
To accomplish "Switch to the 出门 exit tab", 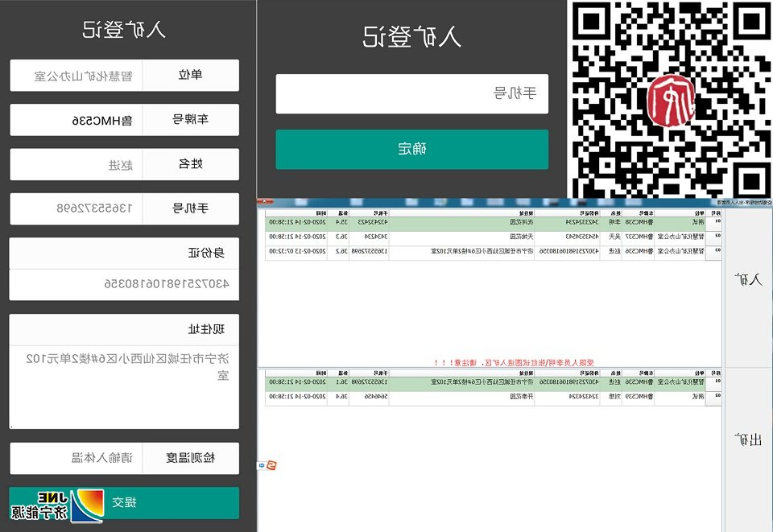I will click(x=749, y=439).
